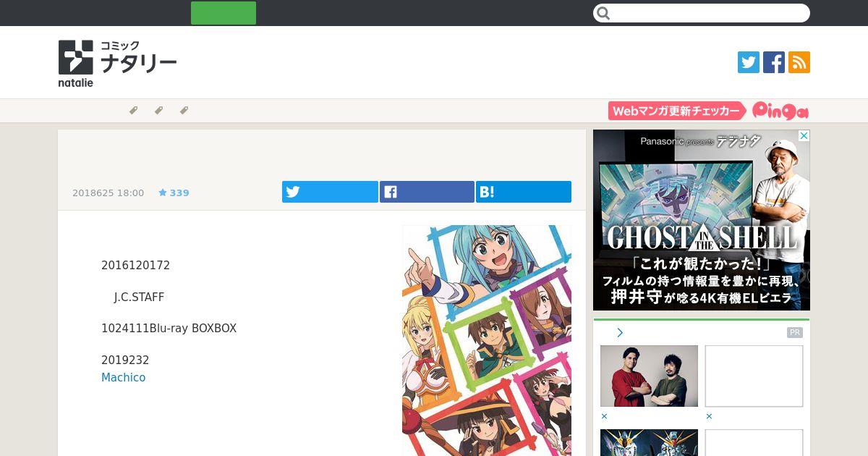868x456 pixels.
Task: Open the Facebook icon in the site header
Action: [x=774, y=62]
